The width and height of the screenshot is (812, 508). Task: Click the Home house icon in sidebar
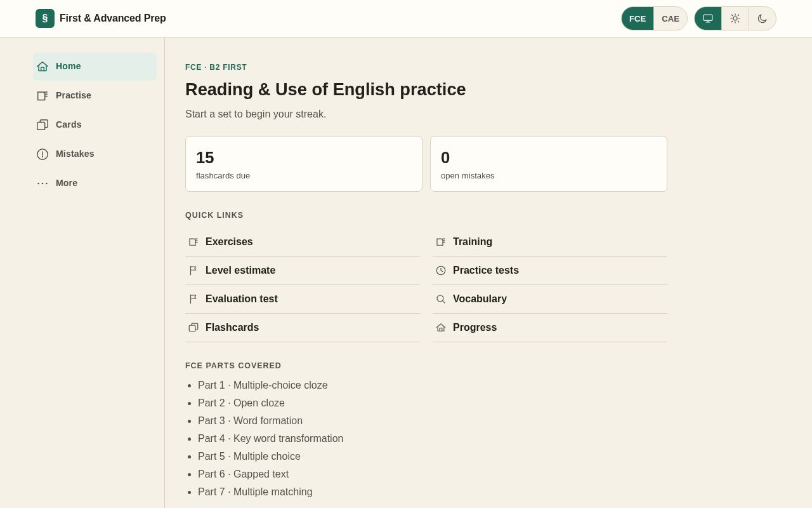(43, 66)
